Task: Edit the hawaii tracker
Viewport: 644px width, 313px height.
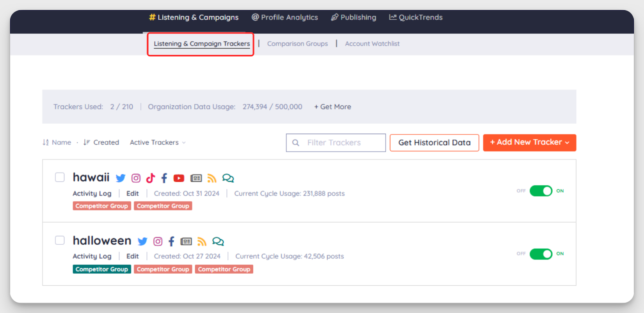Action: pyautogui.click(x=133, y=194)
